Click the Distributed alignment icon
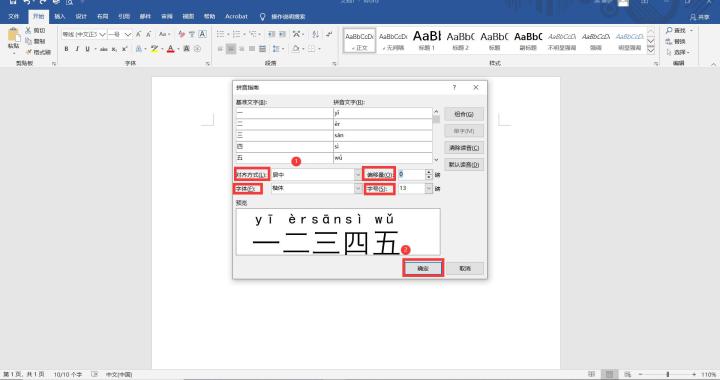 (263, 49)
